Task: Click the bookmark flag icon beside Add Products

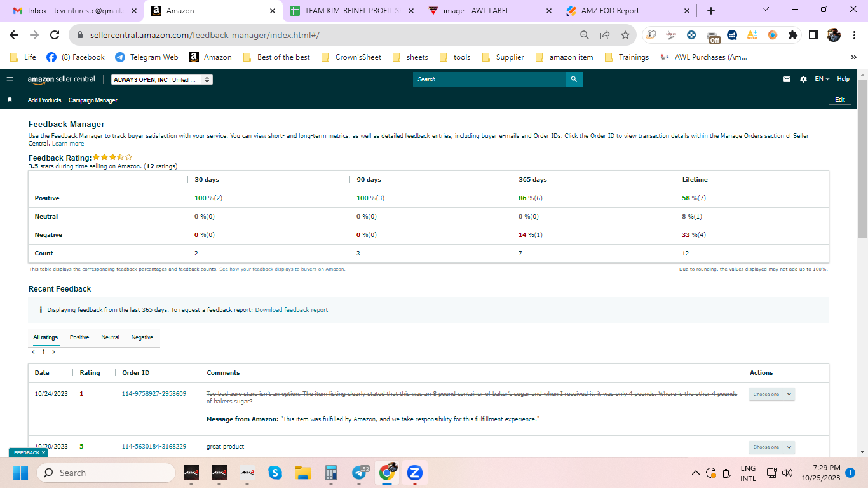Action: point(10,100)
